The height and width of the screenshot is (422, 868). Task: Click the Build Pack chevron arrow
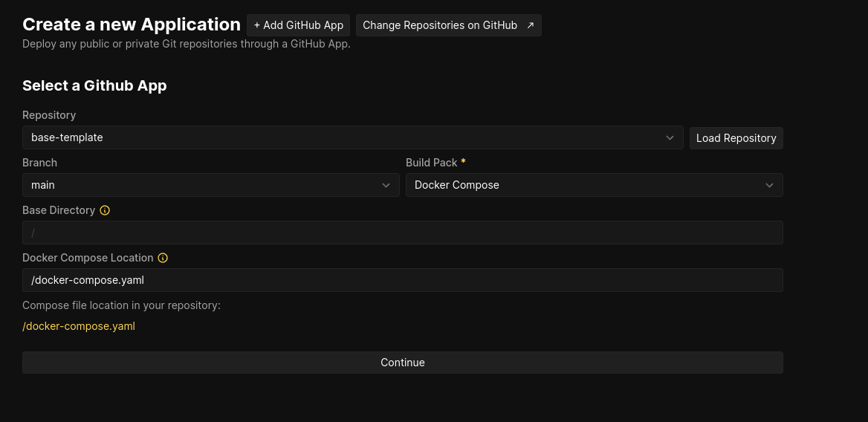(x=769, y=185)
